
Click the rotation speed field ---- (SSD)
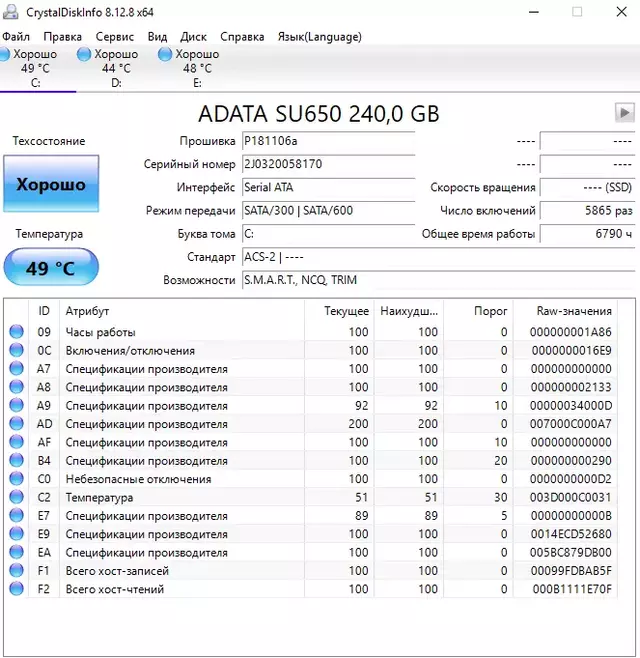tap(588, 187)
